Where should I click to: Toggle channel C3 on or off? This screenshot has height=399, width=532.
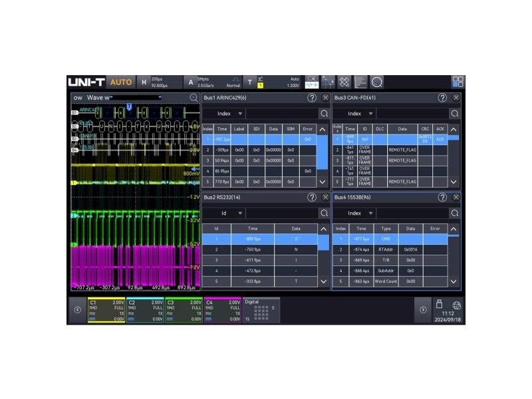[184, 311]
